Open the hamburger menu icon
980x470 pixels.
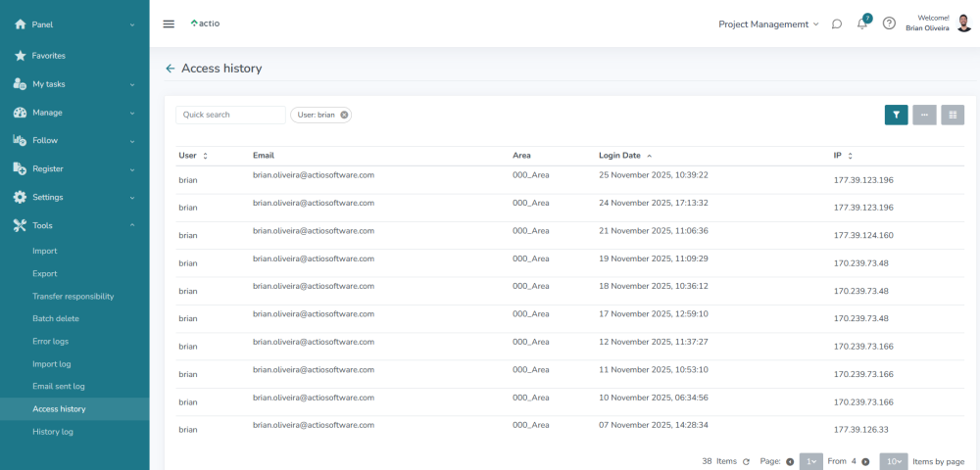coord(169,23)
